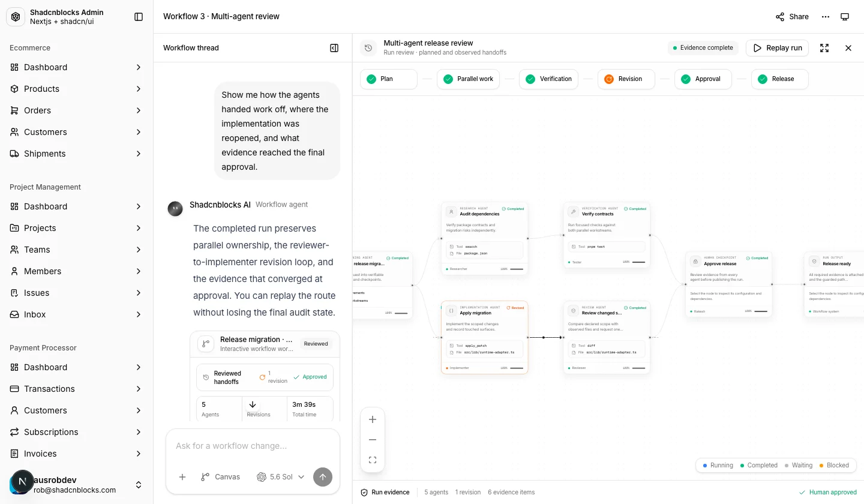The width and height of the screenshot is (864, 504).
Task: Expand the Ecommerce Products menu
Action: pyautogui.click(x=76, y=89)
